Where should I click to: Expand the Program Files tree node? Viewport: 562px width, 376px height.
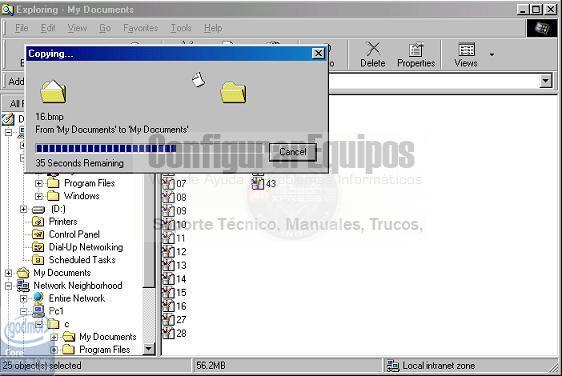coord(39,184)
